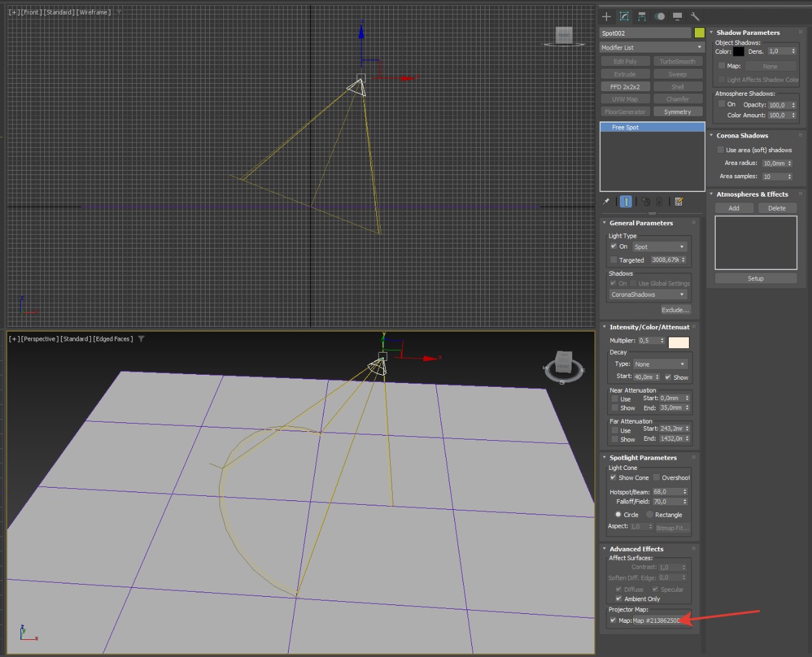Click the Exclude... button
This screenshot has width=812, height=657.
[x=675, y=310]
